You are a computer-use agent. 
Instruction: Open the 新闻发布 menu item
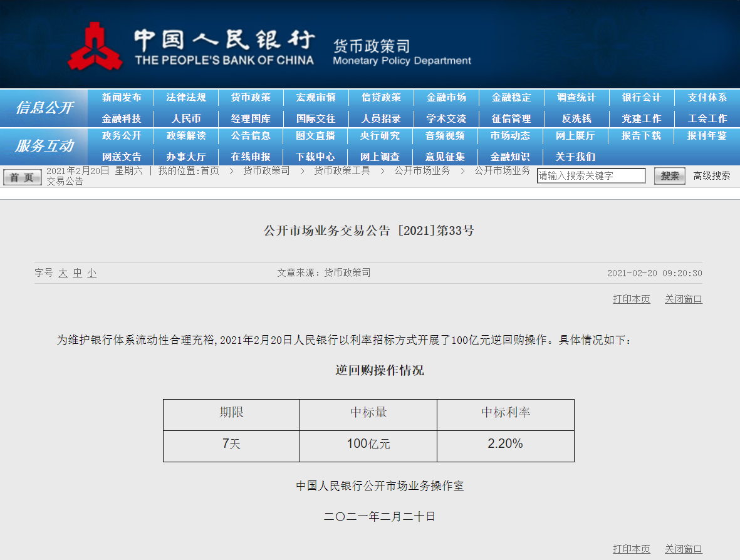pyautogui.click(x=122, y=98)
